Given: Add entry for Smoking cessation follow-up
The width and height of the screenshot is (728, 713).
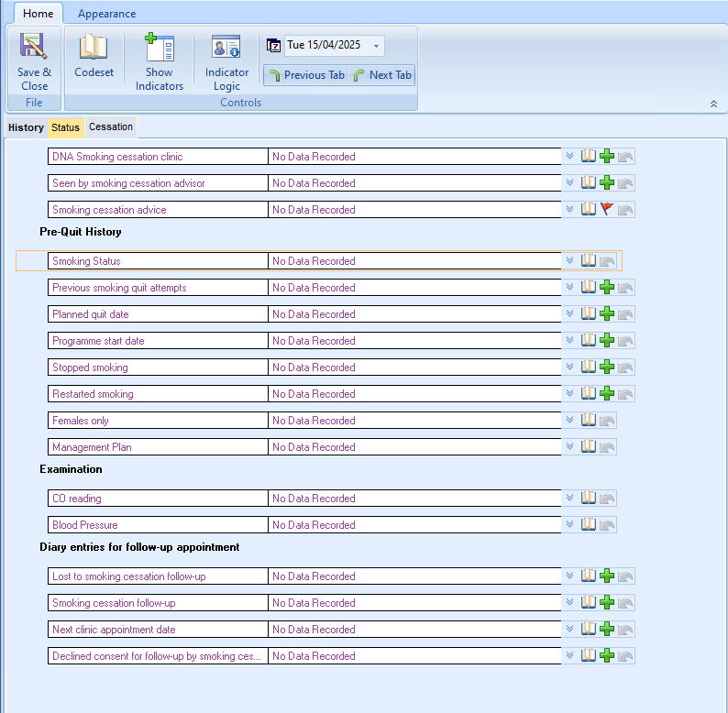Looking at the screenshot, I should (x=607, y=602).
